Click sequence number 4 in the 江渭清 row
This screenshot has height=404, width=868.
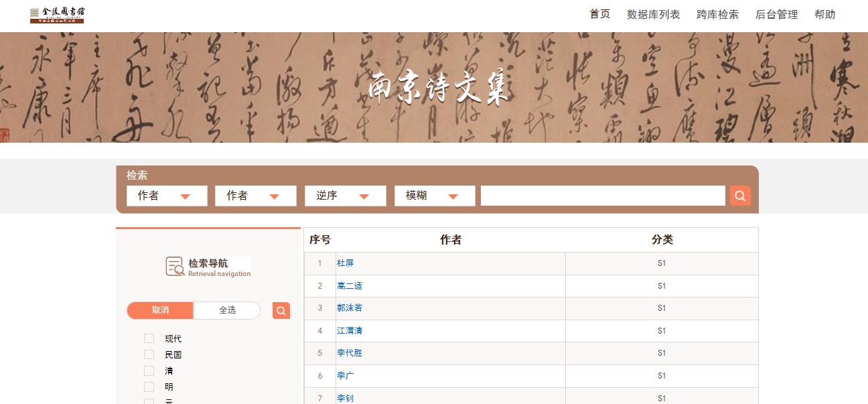pyautogui.click(x=320, y=331)
